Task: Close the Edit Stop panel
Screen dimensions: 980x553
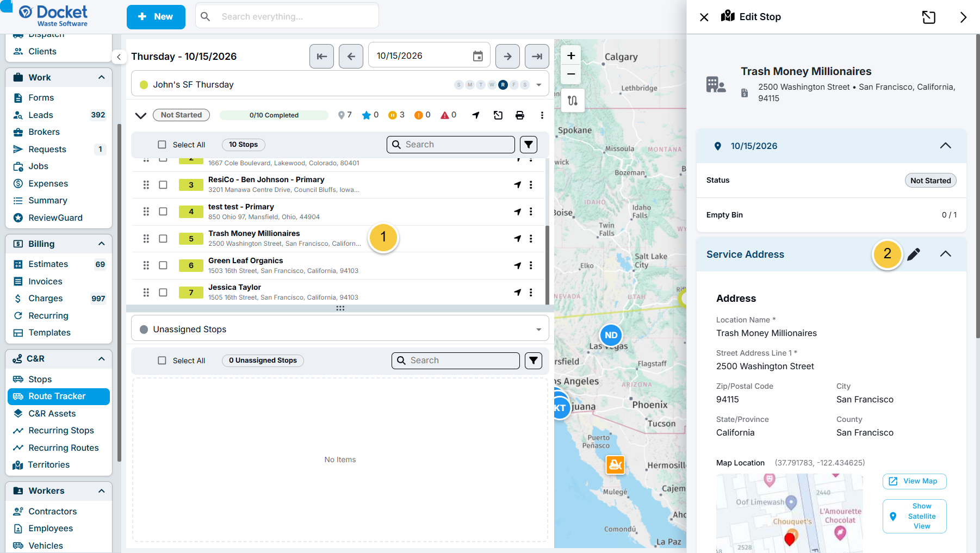Action: coord(704,17)
